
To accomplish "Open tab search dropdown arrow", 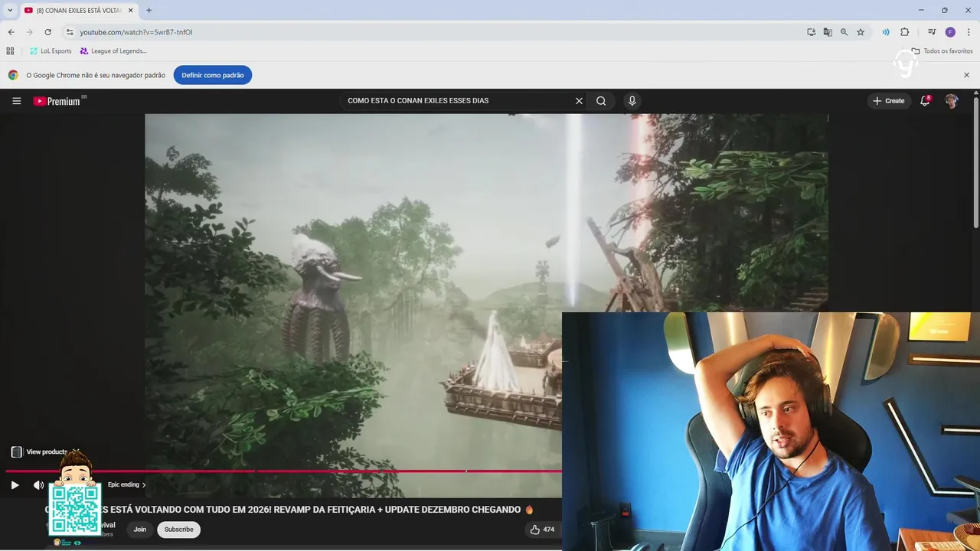I will coord(10,11).
